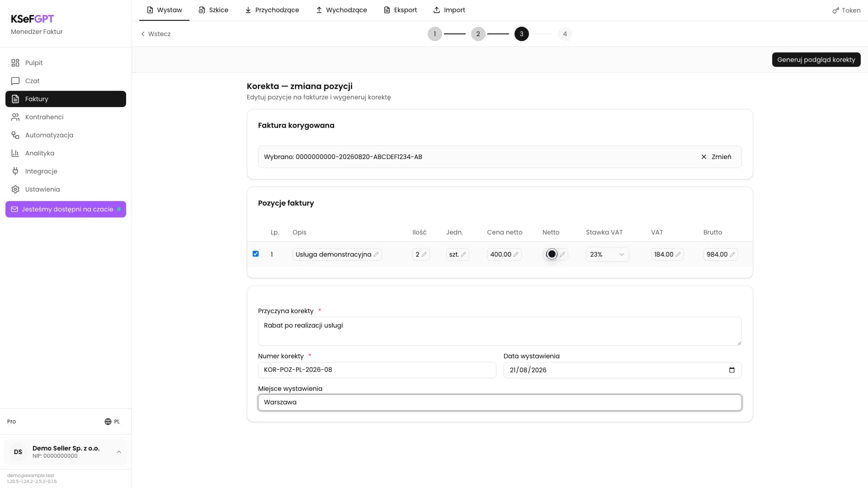Image resolution: width=868 pixels, height=488 pixels.
Task: Click the pencil icon in the Netto column
Action: coord(562,254)
